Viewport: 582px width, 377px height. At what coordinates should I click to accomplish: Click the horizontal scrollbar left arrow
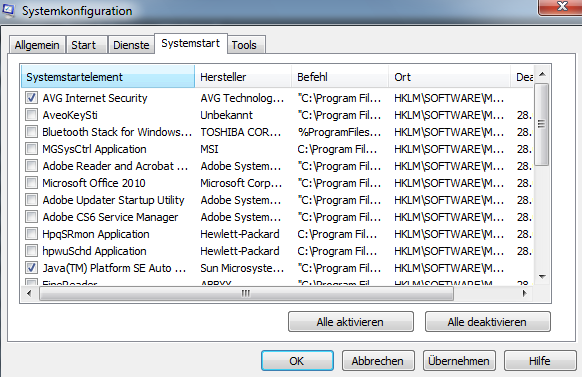click(x=29, y=294)
